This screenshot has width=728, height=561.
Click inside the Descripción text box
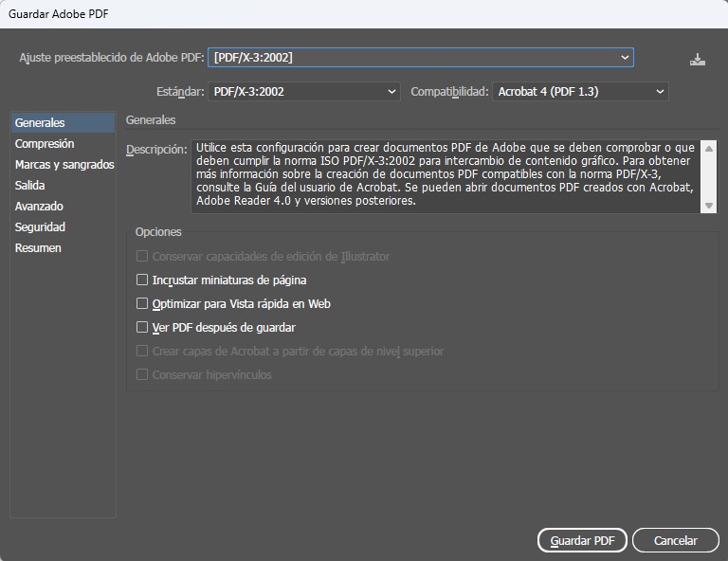[x=444, y=175]
